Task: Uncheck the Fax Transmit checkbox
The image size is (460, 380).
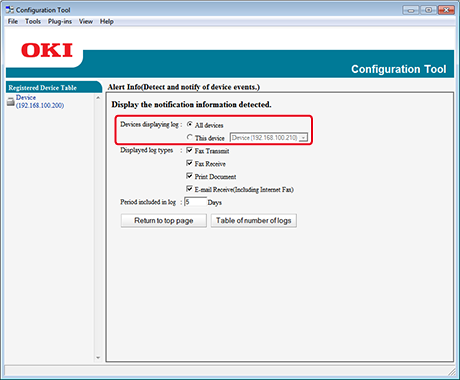Action: (189, 150)
